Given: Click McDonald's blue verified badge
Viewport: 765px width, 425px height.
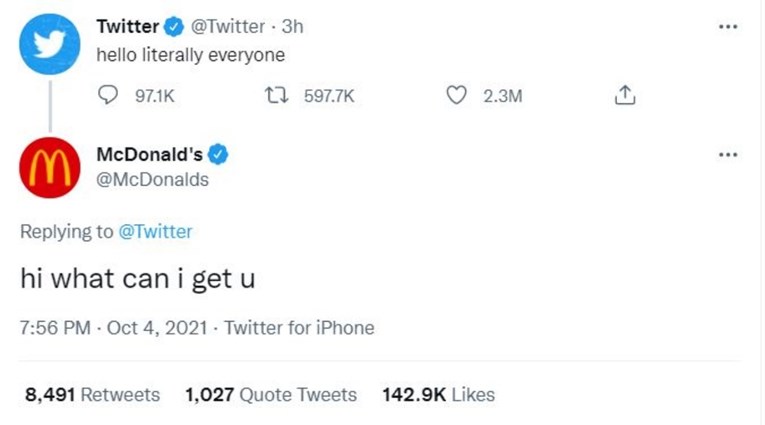Looking at the screenshot, I should 219,154.
